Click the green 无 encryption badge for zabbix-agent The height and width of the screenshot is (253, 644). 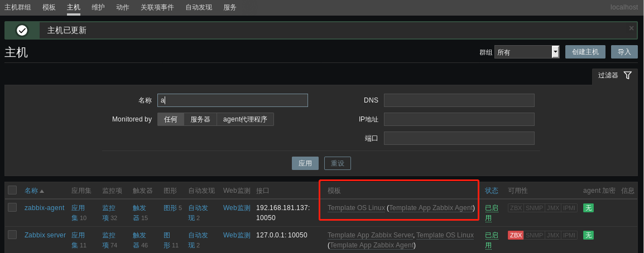[589, 208]
